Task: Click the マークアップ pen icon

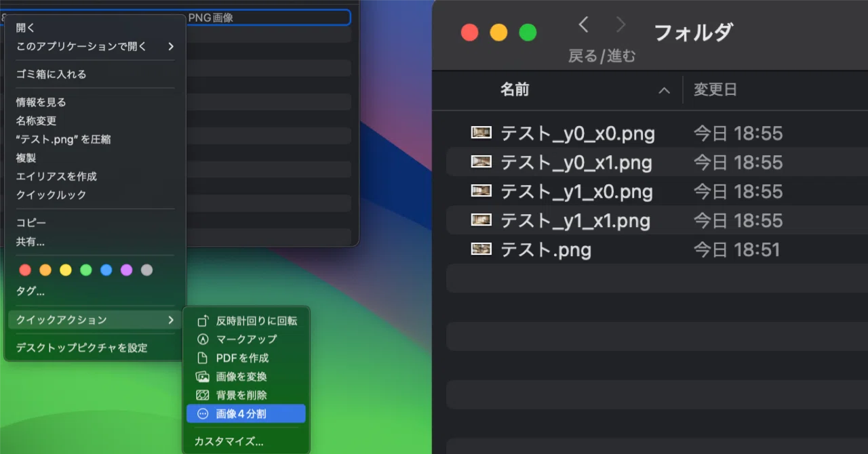Action: [x=202, y=339]
